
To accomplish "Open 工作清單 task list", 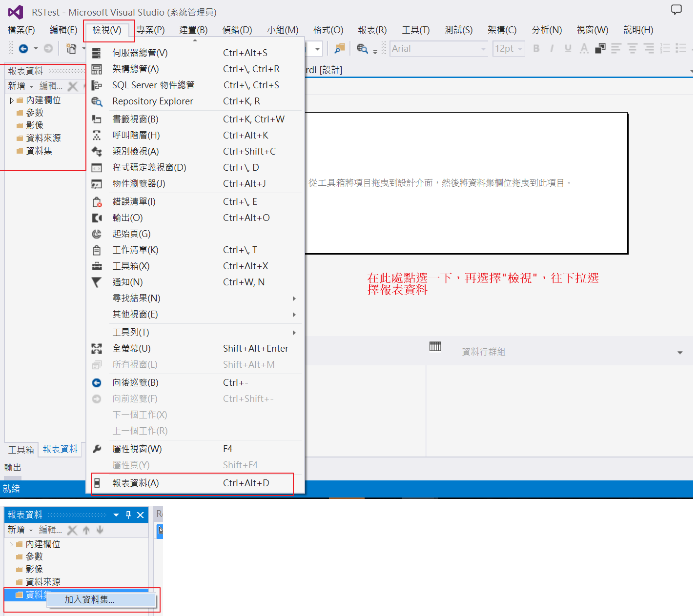I will coord(195,250).
